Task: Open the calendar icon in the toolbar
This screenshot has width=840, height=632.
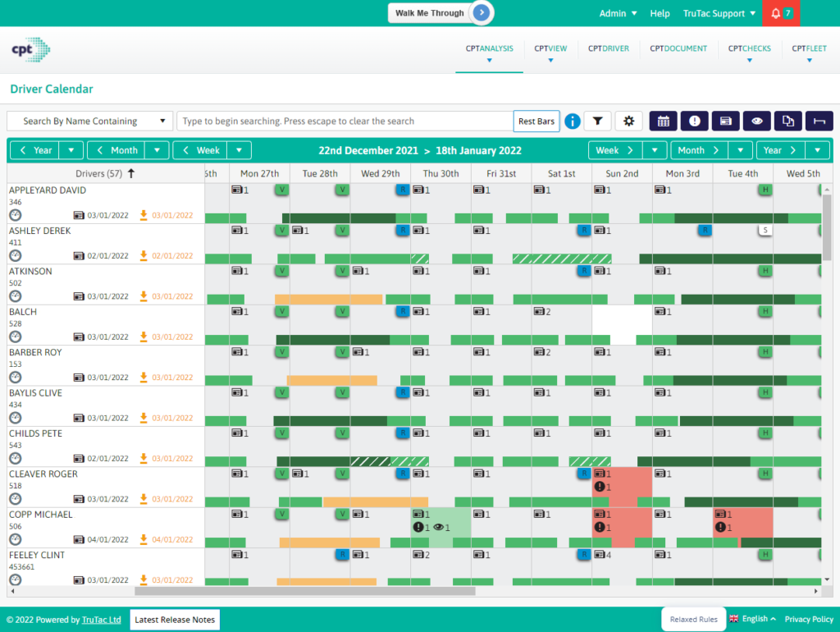Action: click(663, 121)
